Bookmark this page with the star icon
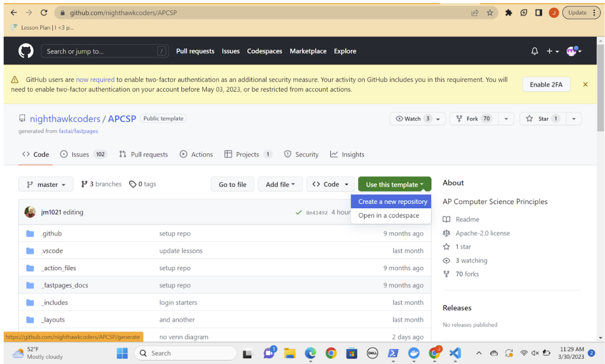This screenshot has height=364, width=605. pos(490,13)
